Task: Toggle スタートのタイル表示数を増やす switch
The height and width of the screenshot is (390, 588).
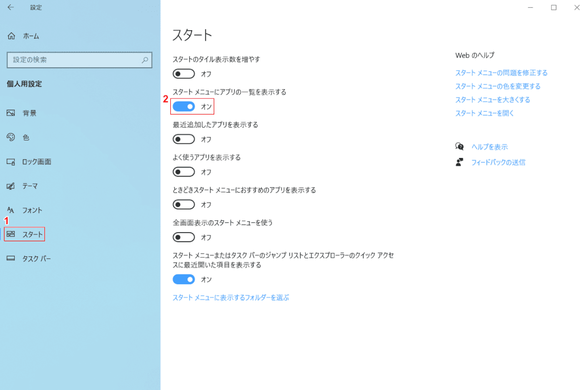Action: (x=184, y=74)
